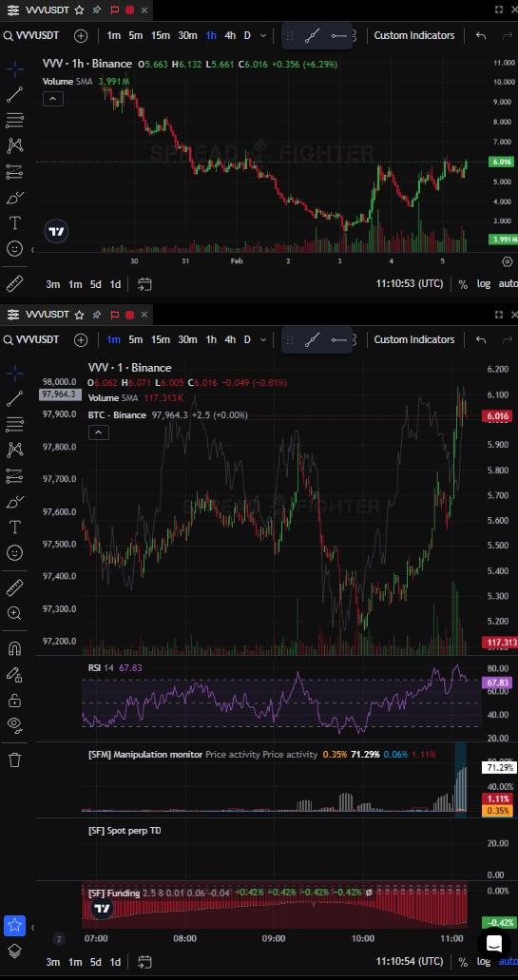Expand more timeframes chevron in bottom chart

click(263, 340)
